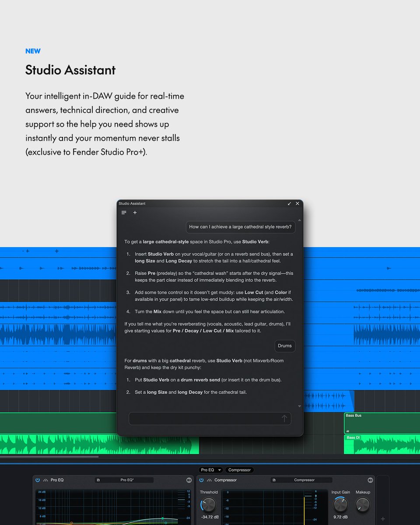The image size is (420, 525).
Task: Click the preset file icon beside Compressor preset
Action: pyautogui.click(x=273, y=480)
